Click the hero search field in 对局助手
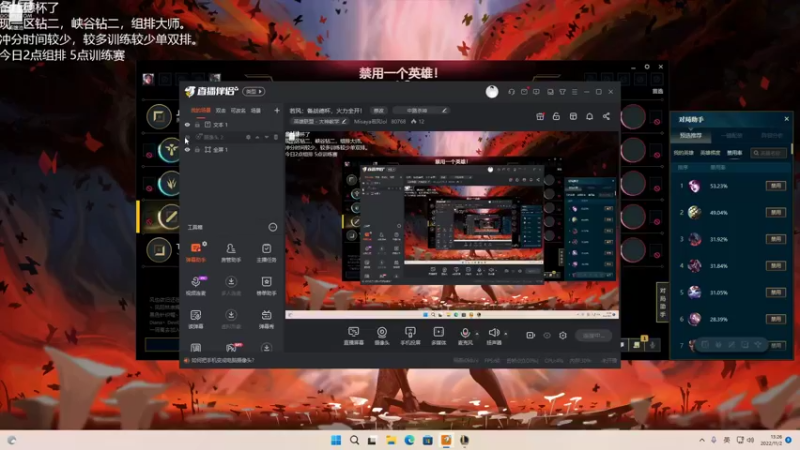 tap(768, 153)
